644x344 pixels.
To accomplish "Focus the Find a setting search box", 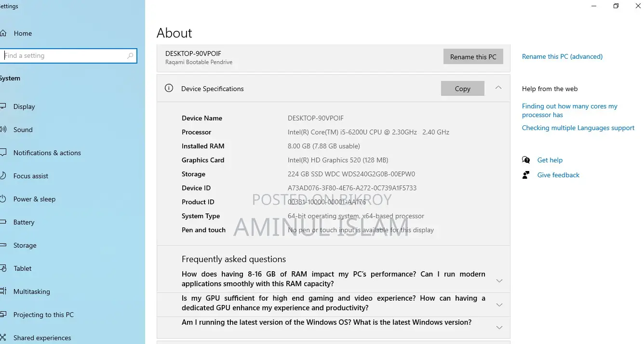I will tap(68, 56).
